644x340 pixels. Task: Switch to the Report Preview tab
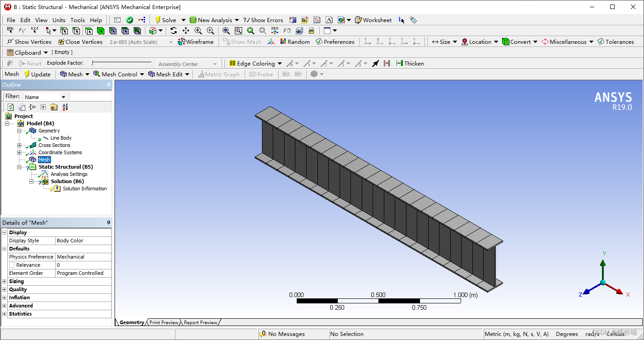point(201,322)
